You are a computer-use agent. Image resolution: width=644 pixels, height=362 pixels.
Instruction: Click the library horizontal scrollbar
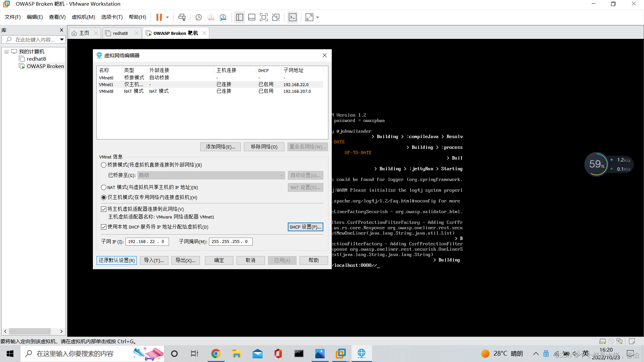(x=30, y=331)
